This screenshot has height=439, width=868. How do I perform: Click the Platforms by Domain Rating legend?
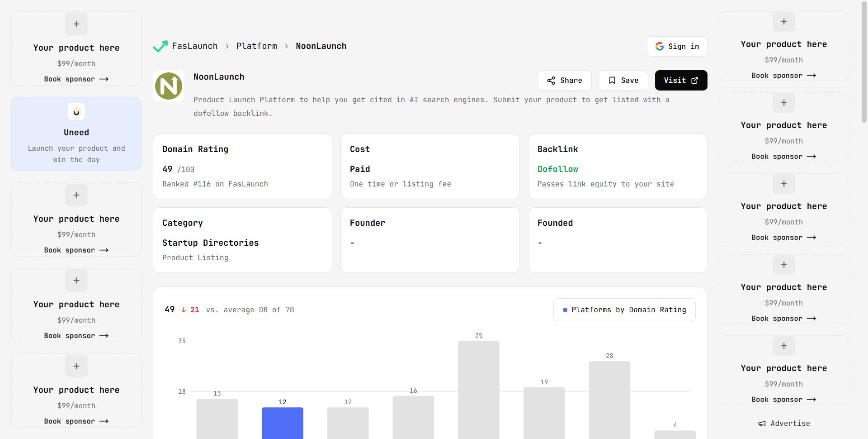[x=624, y=310]
